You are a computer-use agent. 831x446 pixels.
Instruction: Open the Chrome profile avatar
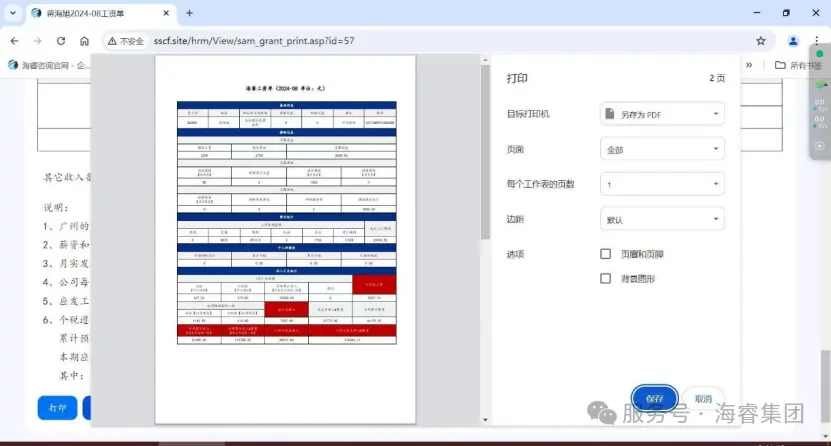pyautogui.click(x=793, y=41)
